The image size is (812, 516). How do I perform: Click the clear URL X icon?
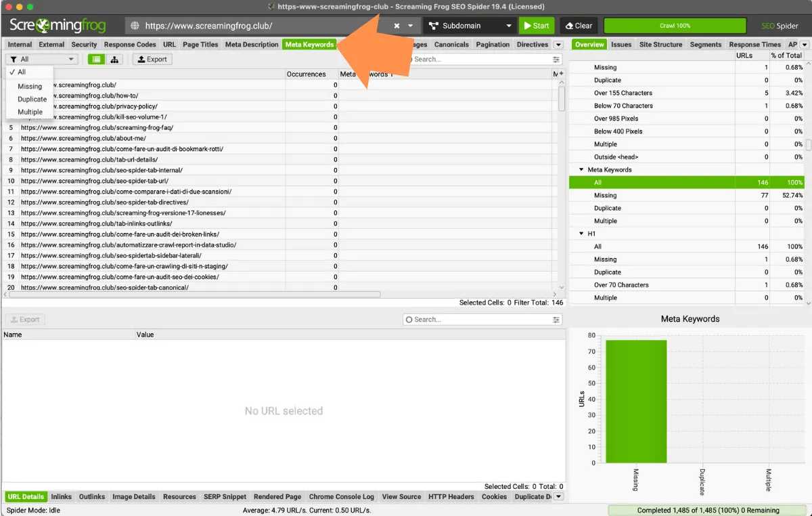click(x=397, y=26)
